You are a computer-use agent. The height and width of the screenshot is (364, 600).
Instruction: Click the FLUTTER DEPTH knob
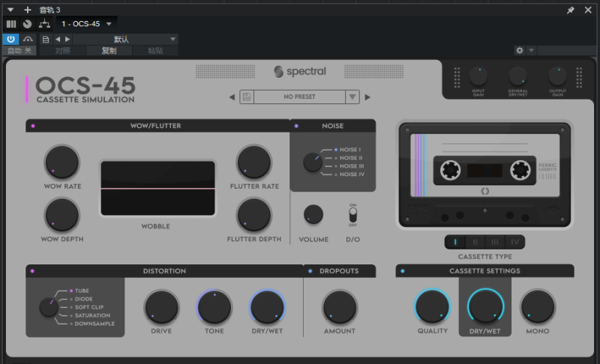254,215
